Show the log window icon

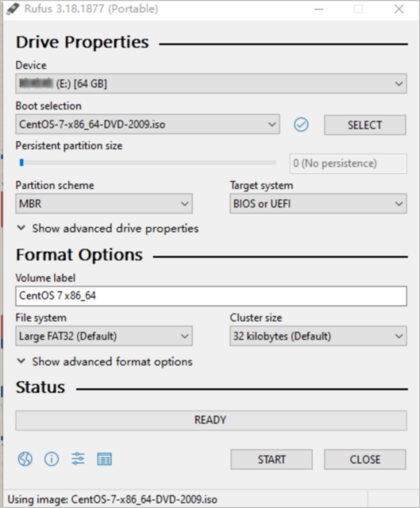coord(104,459)
